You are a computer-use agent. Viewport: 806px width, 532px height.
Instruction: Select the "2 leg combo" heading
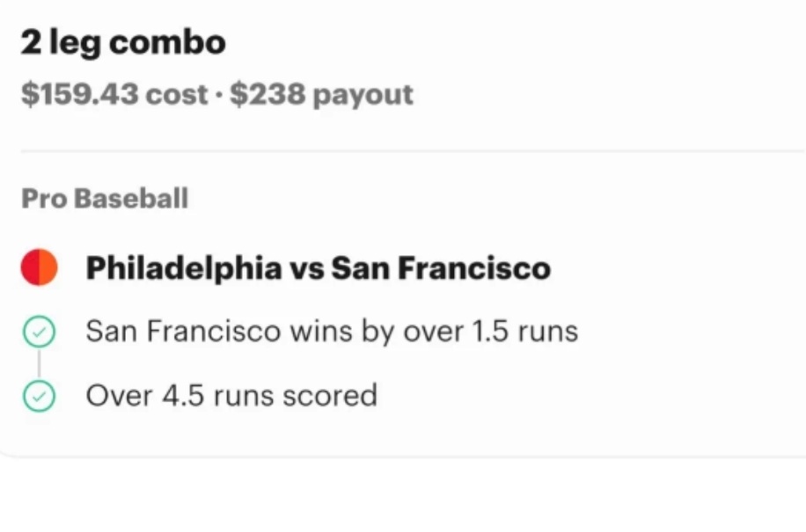tap(123, 42)
